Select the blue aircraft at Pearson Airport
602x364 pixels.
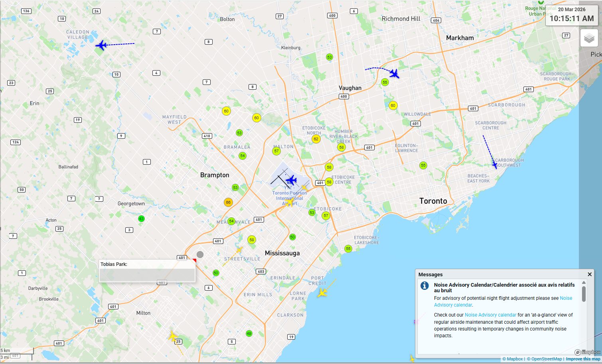coord(292,180)
